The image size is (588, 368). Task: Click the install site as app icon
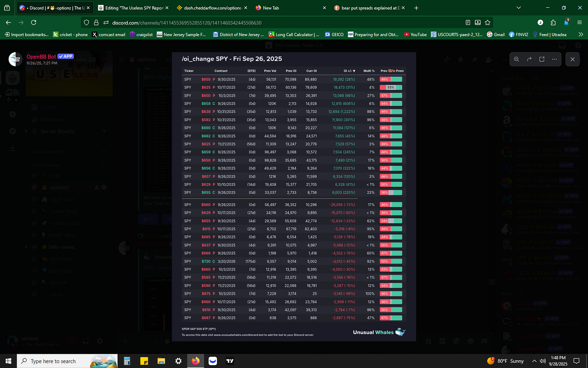[x=478, y=23]
